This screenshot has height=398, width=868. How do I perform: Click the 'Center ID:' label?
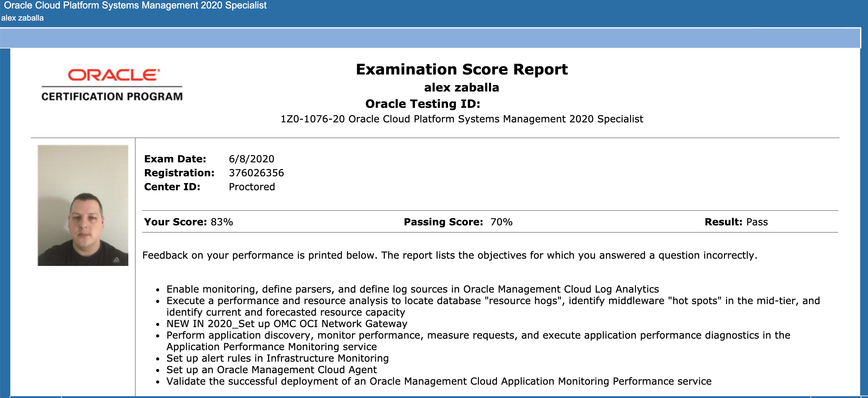(172, 187)
